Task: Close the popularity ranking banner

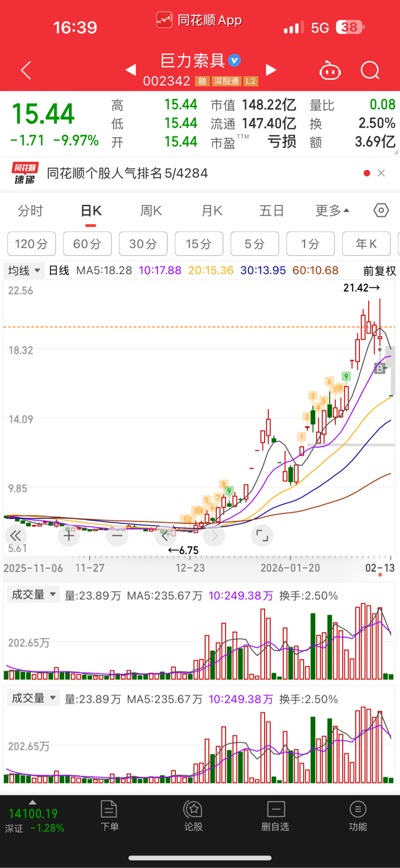Action: click(x=381, y=173)
